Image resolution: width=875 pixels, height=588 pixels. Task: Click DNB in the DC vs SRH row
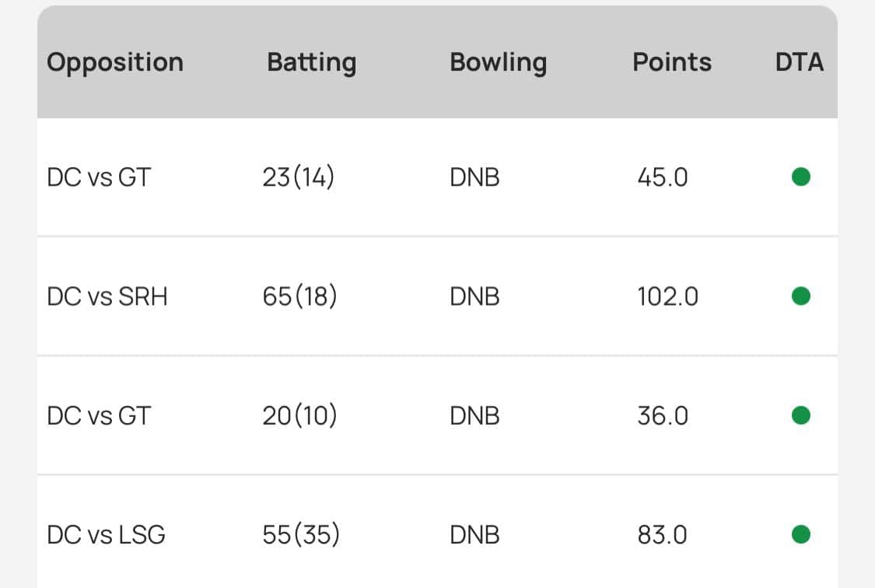[x=474, y=297]
